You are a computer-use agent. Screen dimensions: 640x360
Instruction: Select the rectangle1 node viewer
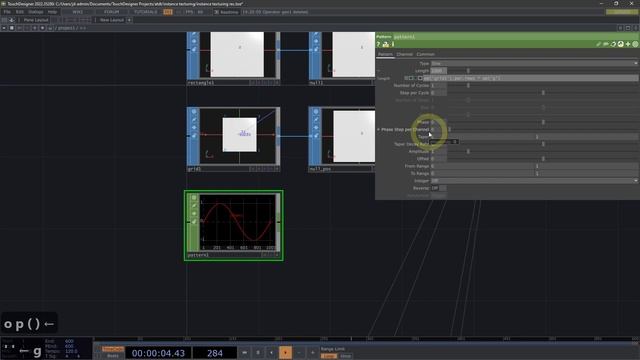pos(238,55)
